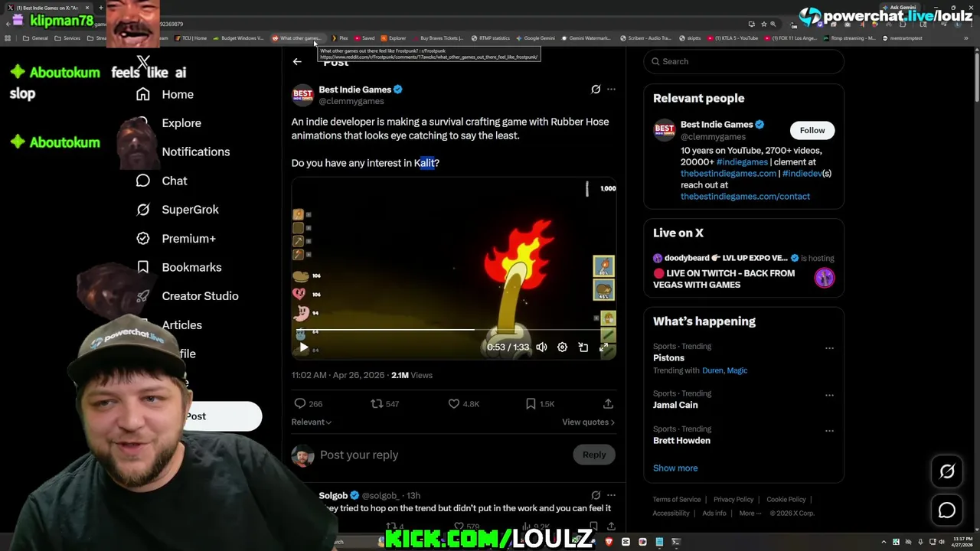Open the more menu on the main post
The width and height of the screenshot is (980, 551).
point(611,90)
